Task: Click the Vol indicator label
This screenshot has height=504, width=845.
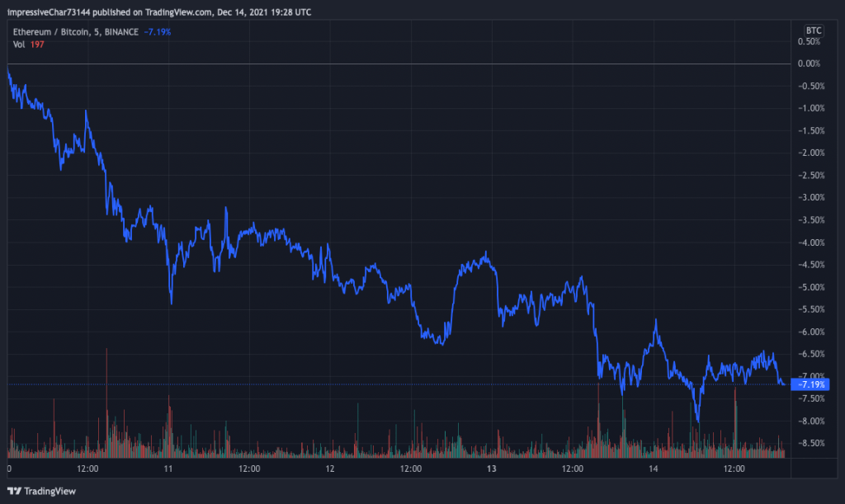Action: tap(18, 44)
